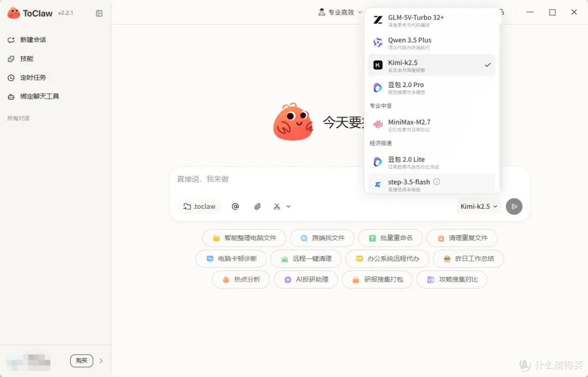The image size is (588, 377).
Task: Click the Qwen logo icon
Action: click(378, 43)
